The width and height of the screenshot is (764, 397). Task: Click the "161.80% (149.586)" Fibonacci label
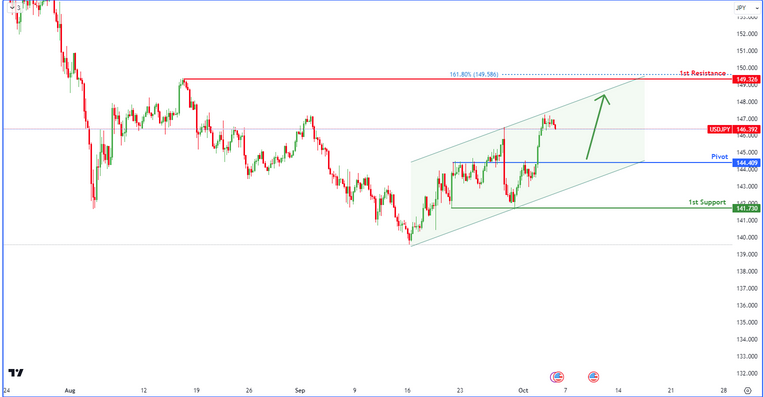[474, 75]
